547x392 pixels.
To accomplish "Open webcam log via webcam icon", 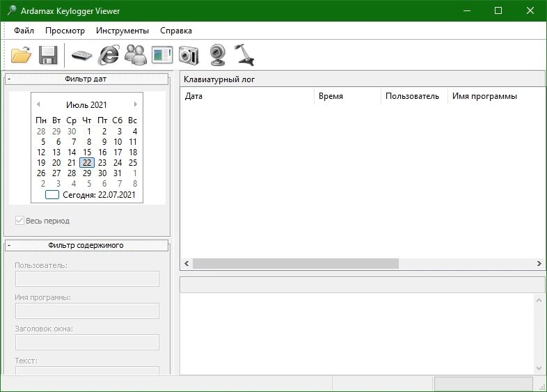I will (x=218, y=55).
